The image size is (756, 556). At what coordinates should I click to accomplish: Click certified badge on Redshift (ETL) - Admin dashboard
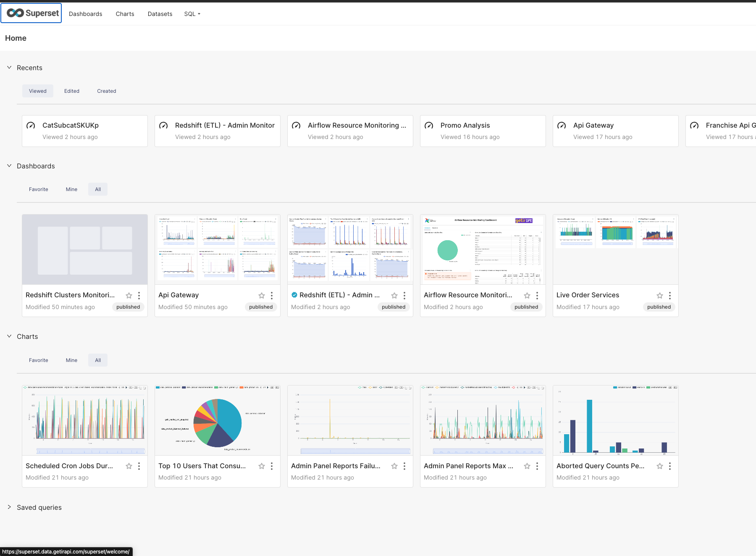[294, 295]
